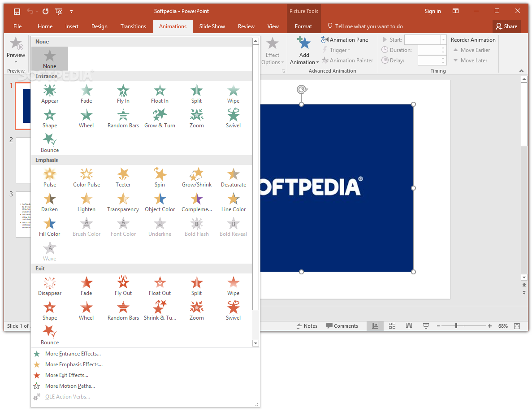The image size is (532, 412).
Task: Click Sign in
Action: click(433, 11)
